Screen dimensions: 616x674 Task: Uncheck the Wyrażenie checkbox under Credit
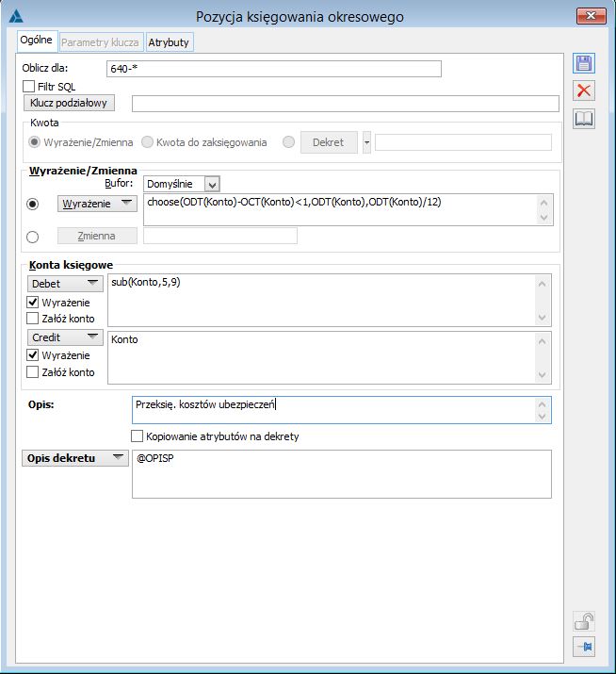point(33,355)
